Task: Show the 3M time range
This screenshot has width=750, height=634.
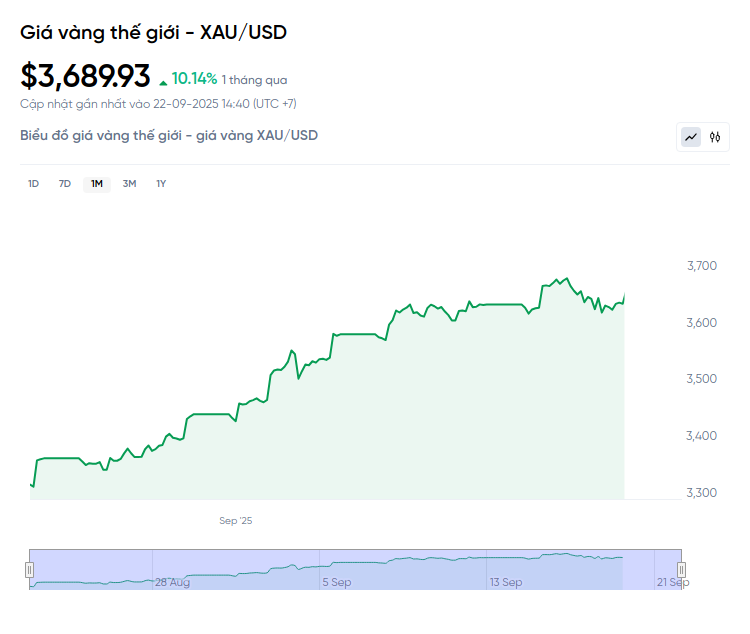Action: (129, 184)
